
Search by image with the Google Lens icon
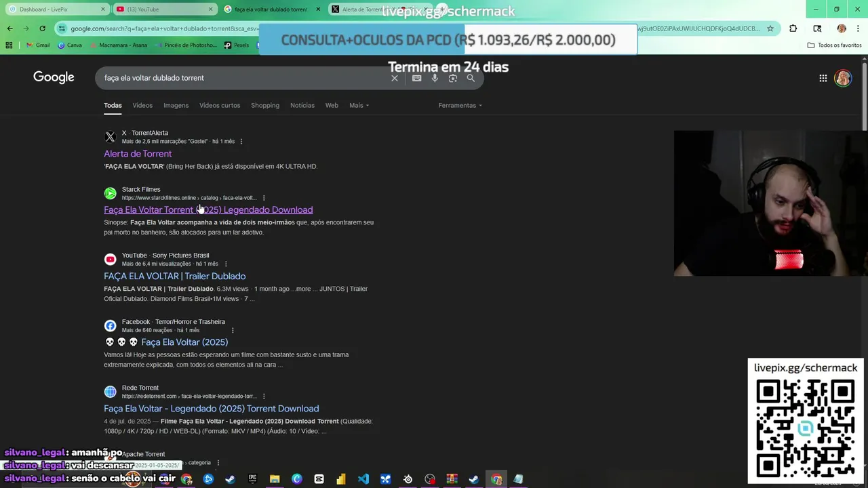[x=453, y=78]
